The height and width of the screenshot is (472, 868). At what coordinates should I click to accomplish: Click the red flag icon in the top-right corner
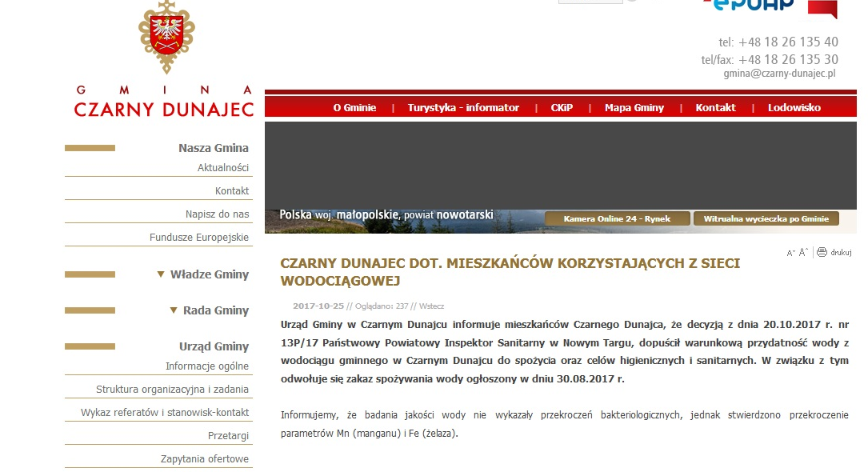(822, 8)
